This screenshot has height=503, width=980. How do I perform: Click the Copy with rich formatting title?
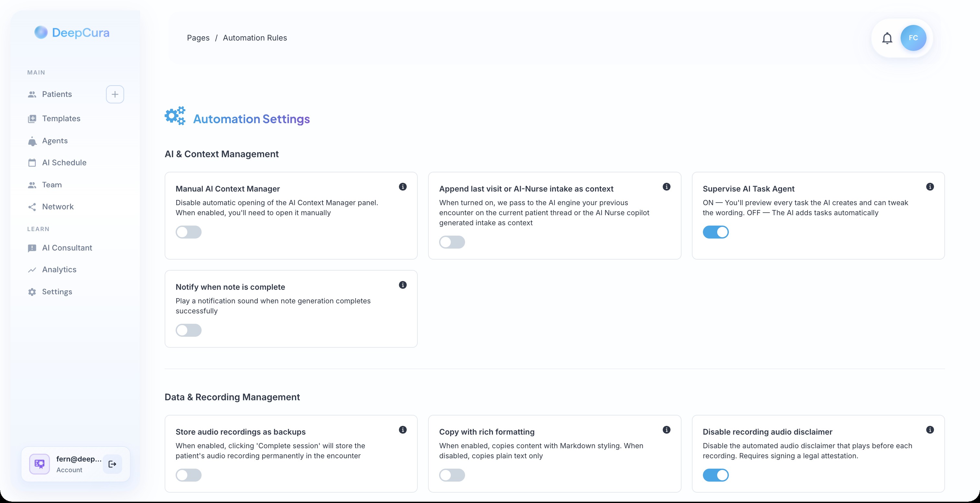486,432
